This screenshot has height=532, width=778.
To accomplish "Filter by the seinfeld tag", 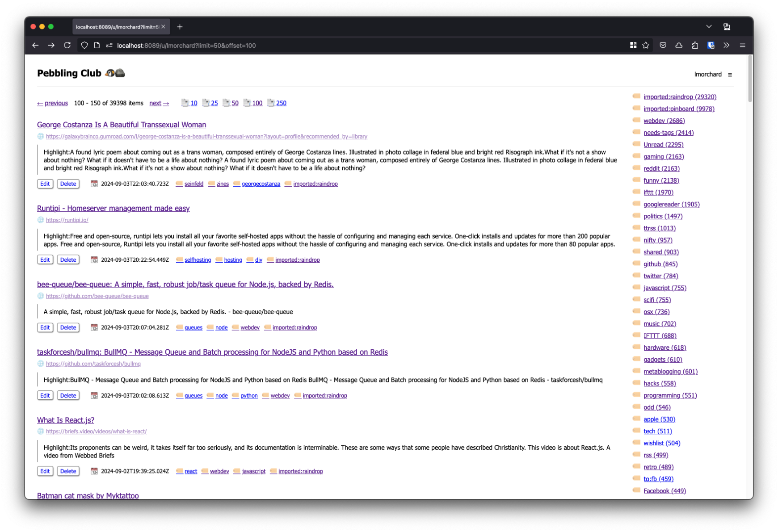I will click(193, 184).
